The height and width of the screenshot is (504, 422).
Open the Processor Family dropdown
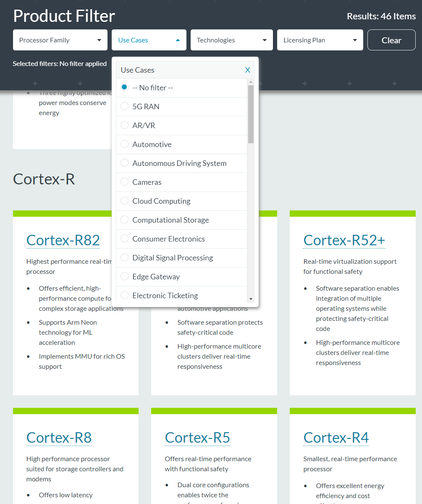[60, 40]
